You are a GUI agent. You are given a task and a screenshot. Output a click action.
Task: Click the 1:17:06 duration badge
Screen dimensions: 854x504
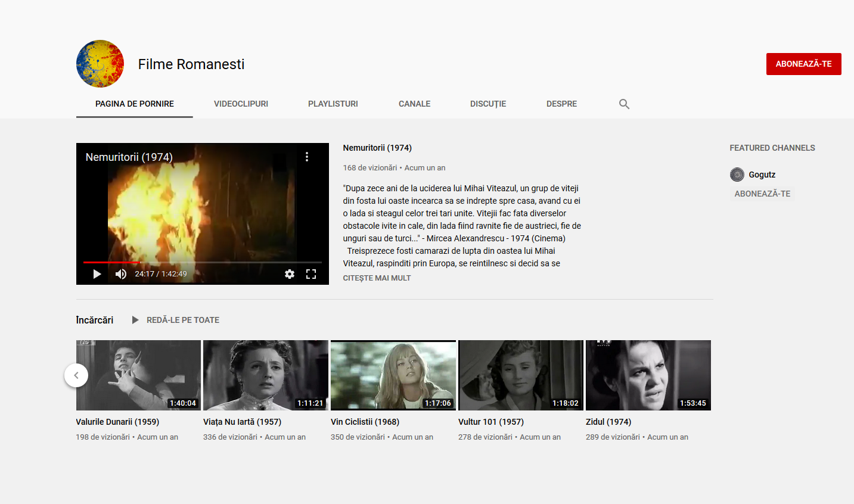[438, 403]
